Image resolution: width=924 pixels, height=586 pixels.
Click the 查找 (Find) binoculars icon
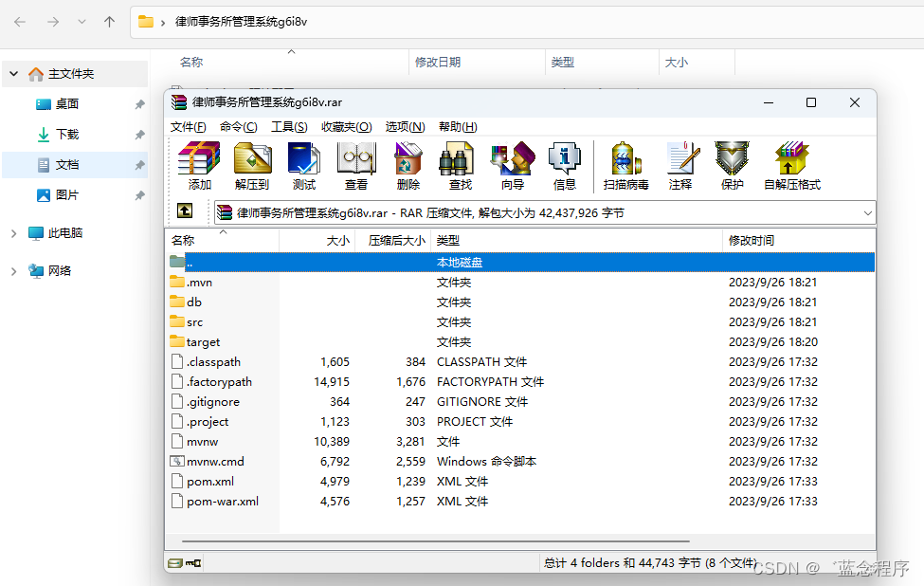pos(457,159)
